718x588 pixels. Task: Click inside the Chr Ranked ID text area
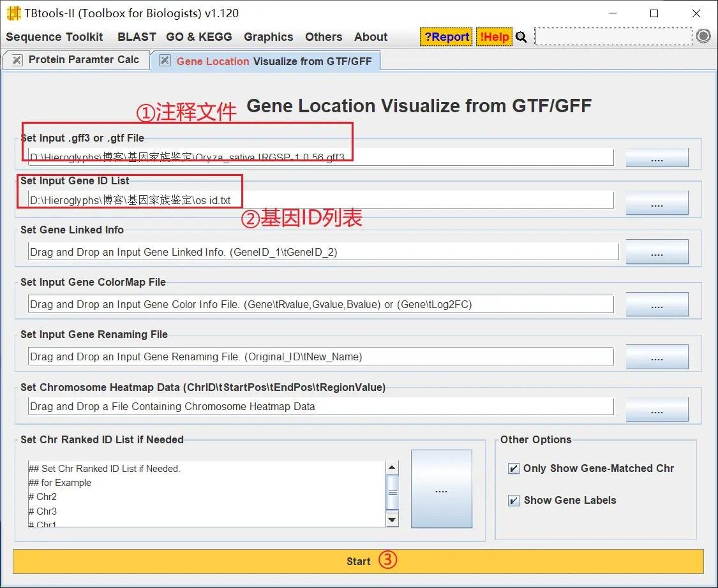pyautogui.click(x=207, y=494)
